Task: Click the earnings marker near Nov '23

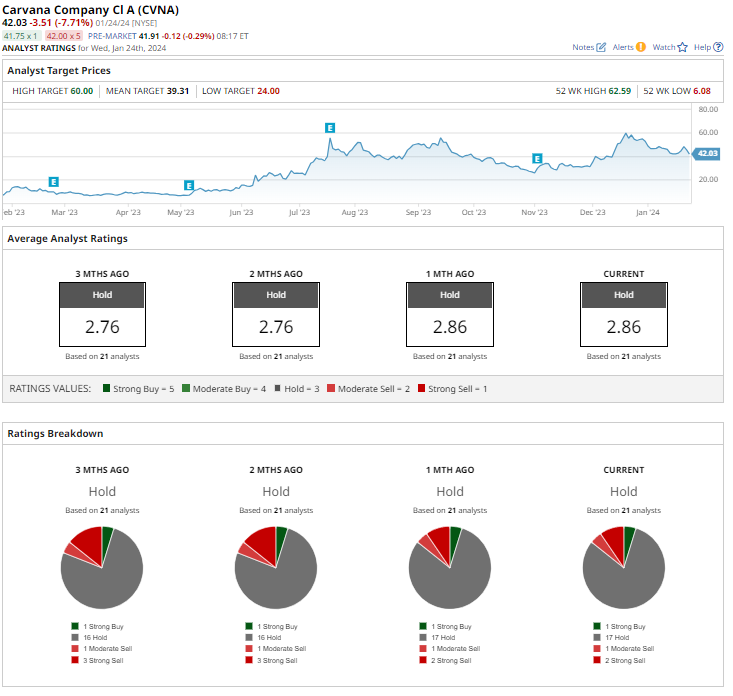Action: point(538,158)
